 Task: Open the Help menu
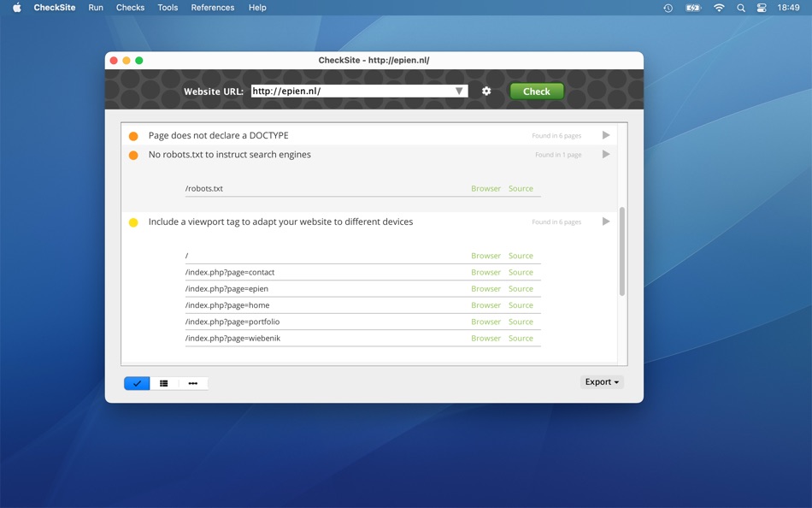pos(257,8)
